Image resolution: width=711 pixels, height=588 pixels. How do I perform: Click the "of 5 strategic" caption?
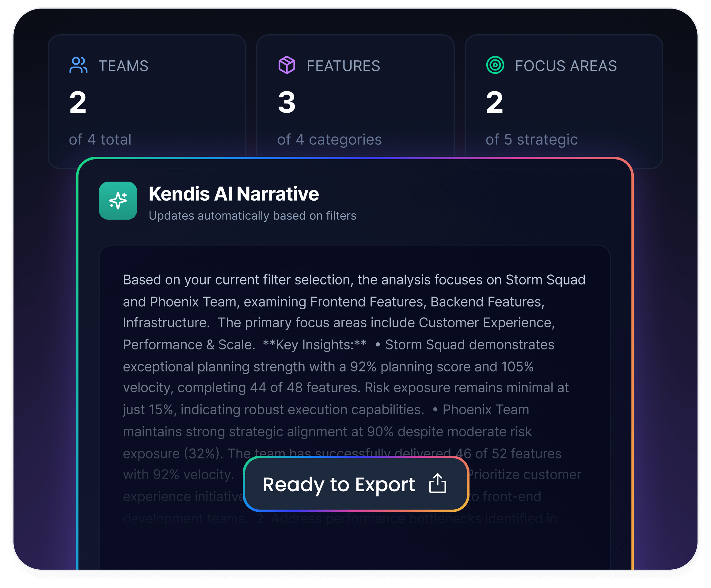pyautogui.click(x=531, y=139)
